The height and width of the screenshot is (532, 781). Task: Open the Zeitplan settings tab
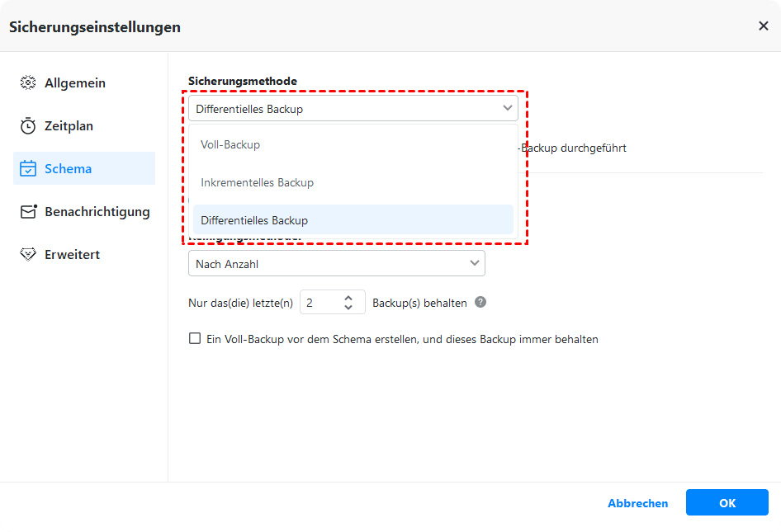69,126
